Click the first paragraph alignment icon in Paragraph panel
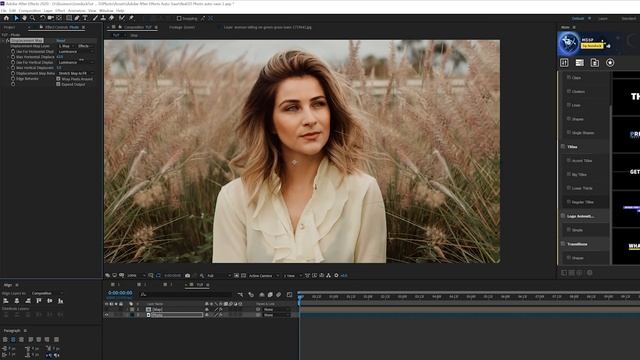 coord(5,339)
